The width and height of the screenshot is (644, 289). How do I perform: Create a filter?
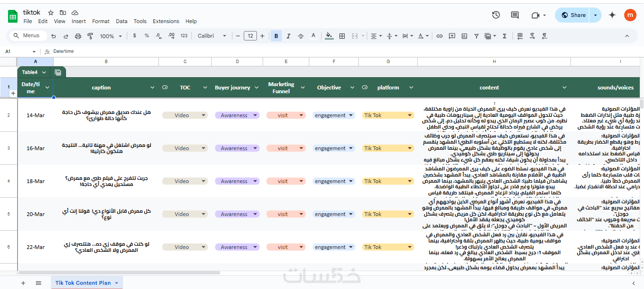[476, 36]
